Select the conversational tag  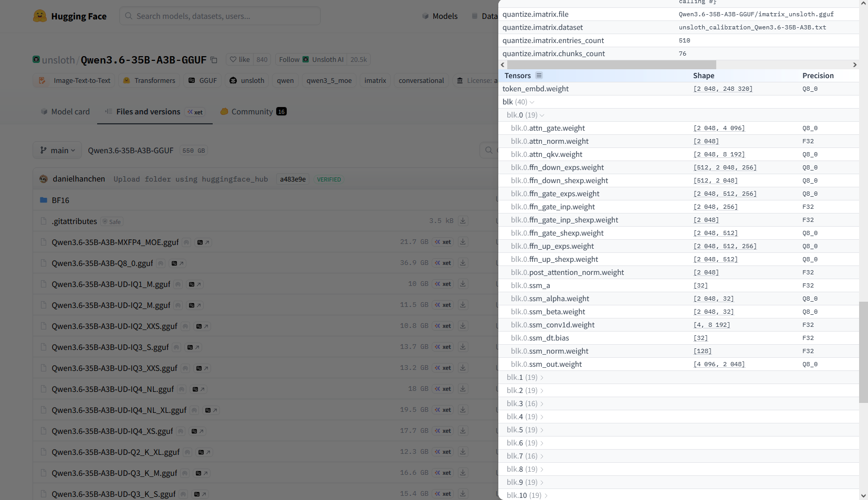pos(421,81)
